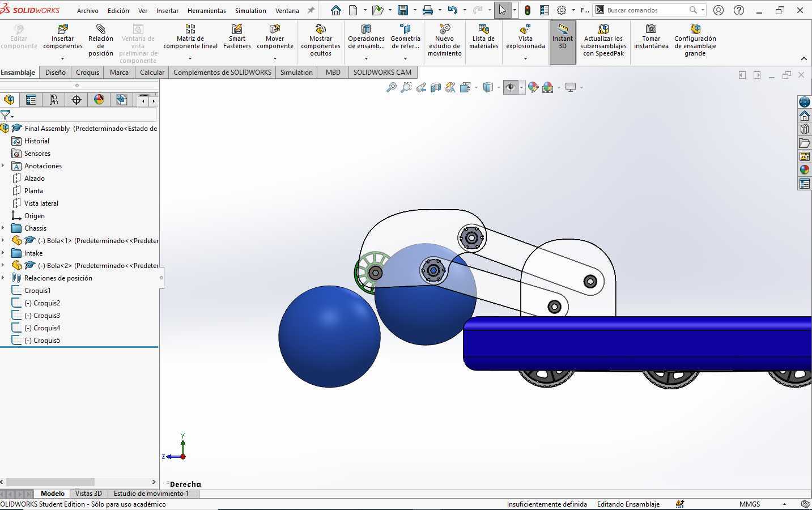Click the Help question mark icon
The width and height of the screenshot is (812, 510).
(x=739, y=10)
